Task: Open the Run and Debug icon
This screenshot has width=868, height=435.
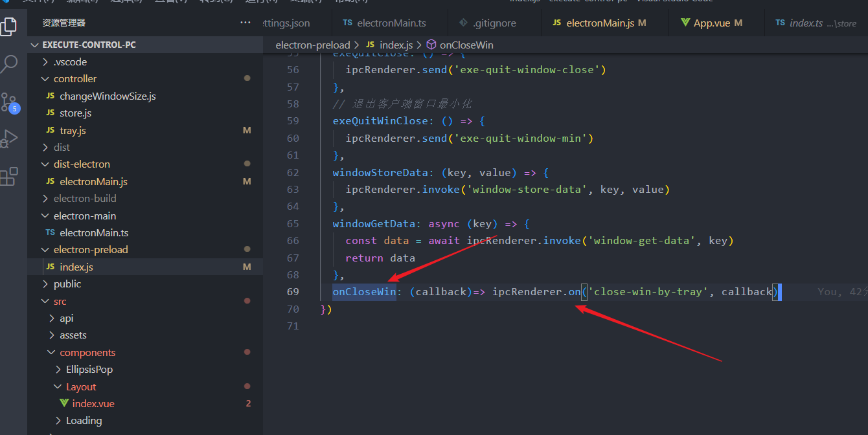Action: click(9, 139)
